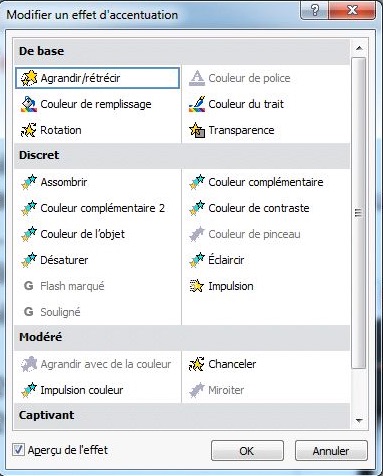The width and height of the screenshot is (383, 476).
Task: Choose the Éclaircir effect icon
Action: 197,260
